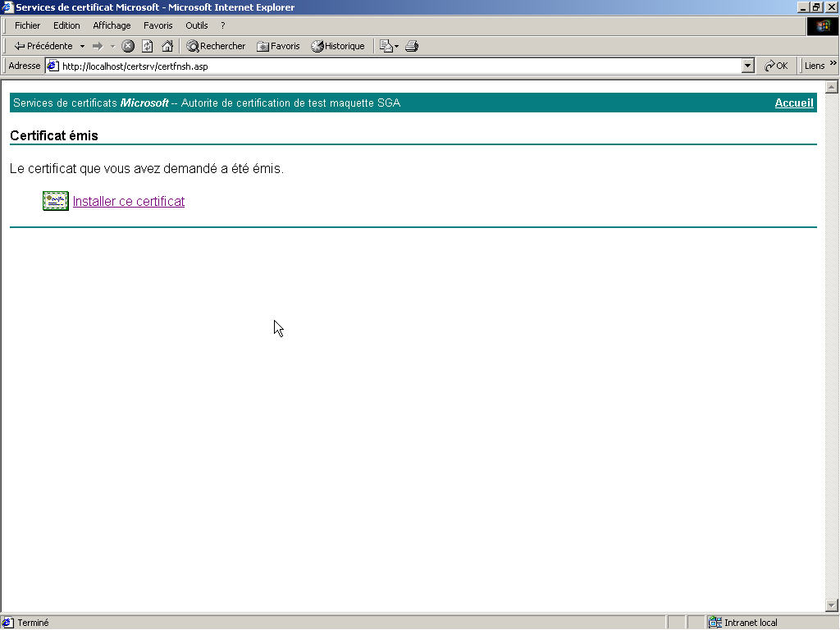840x630 pixels.
Task: Click the certificate icon beside install link
Action: 56,201
